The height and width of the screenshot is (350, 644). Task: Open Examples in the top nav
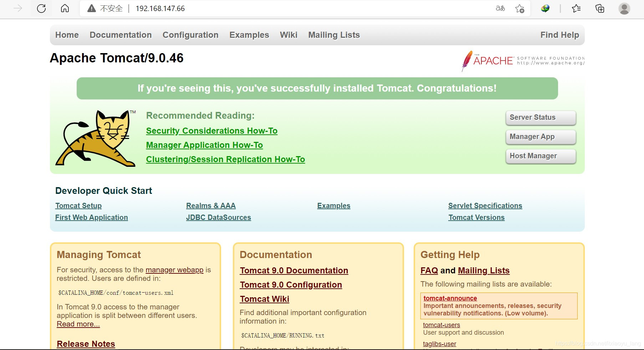pos(249,35)
